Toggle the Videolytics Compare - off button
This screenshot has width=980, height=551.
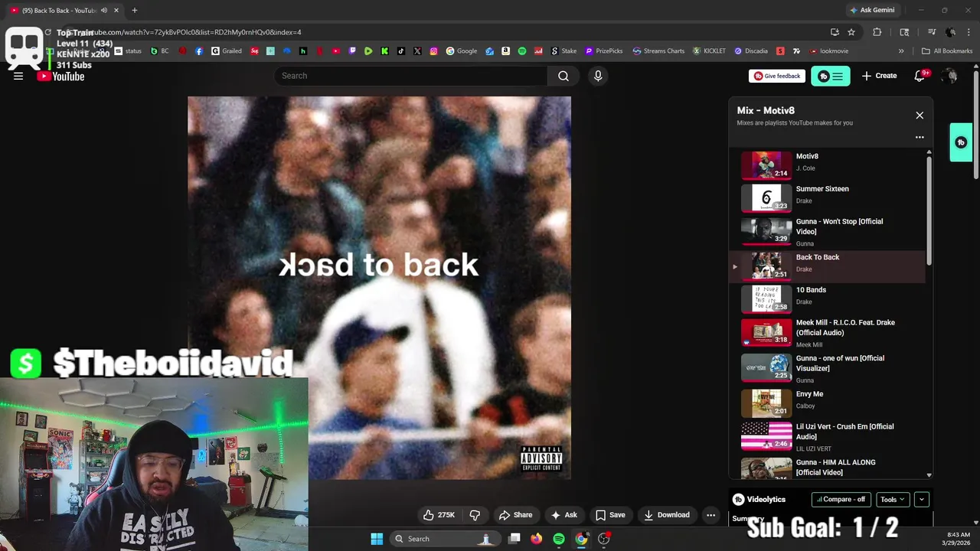tap(841, 499)
